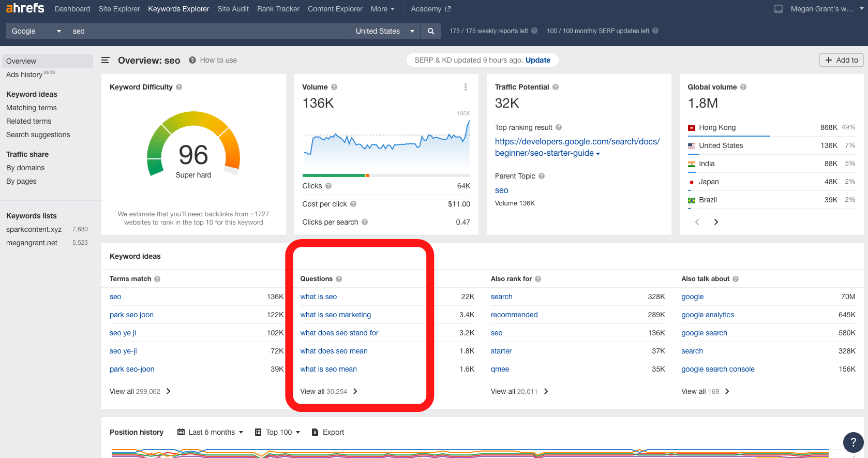The image size is (868, 458).
Task: Open sparkcontent.xyz keywords list
Action: pyautogui.click(x=34, y=229)
